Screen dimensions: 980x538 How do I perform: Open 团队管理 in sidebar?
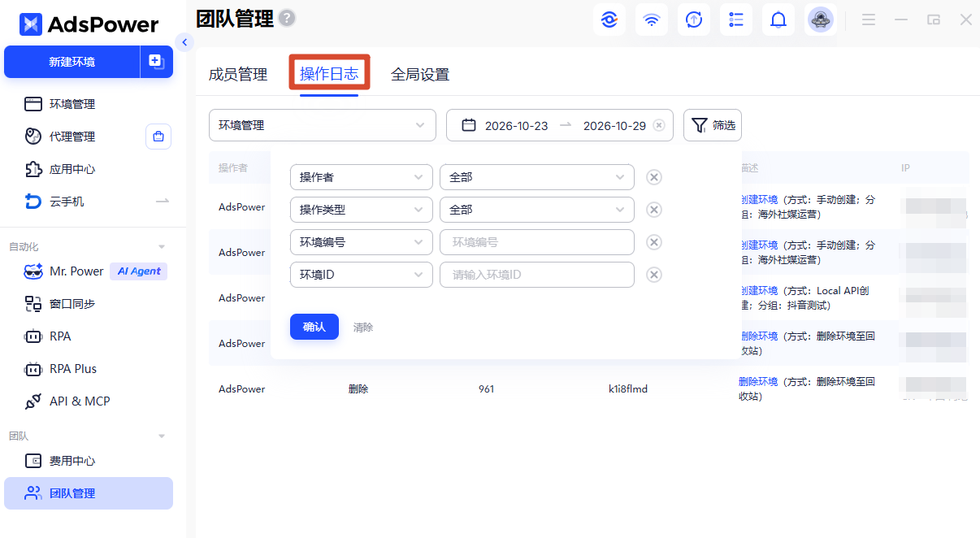(x=89, y=493)
